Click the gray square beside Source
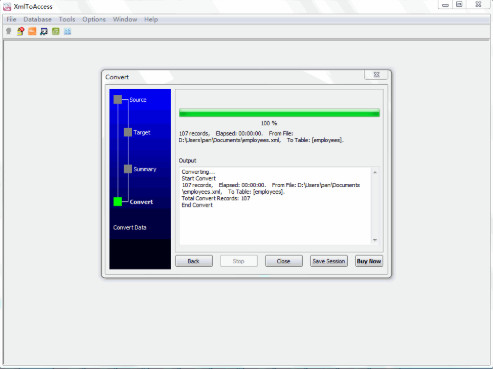Image resolution: width=493 pixels, height=369 pixels. coord(118,99)
